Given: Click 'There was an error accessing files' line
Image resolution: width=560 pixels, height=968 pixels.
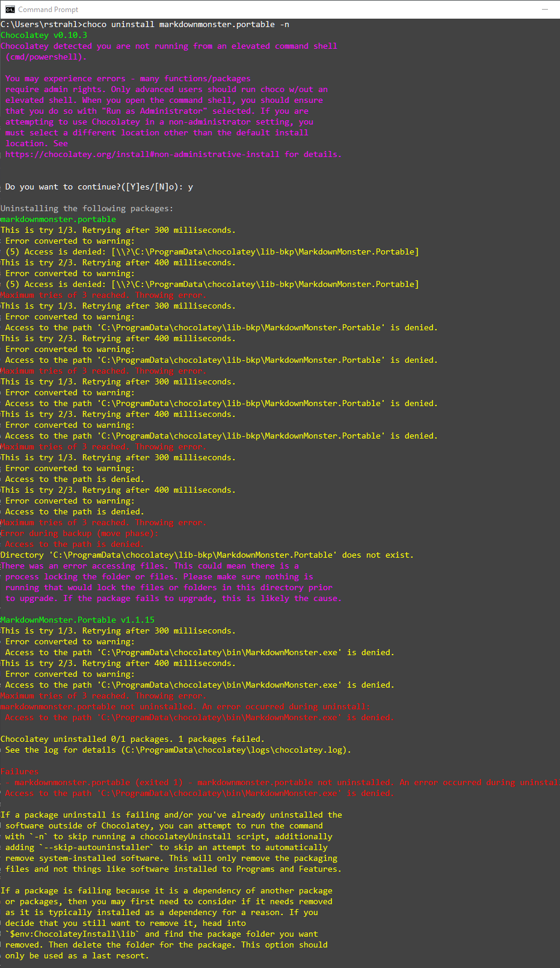Looking at the screenshot, I should click(x=150, y=566).
